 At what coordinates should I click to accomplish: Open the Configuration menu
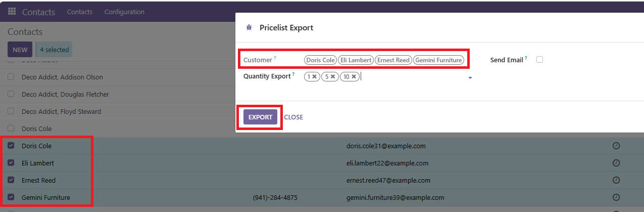tap(124, 12)
